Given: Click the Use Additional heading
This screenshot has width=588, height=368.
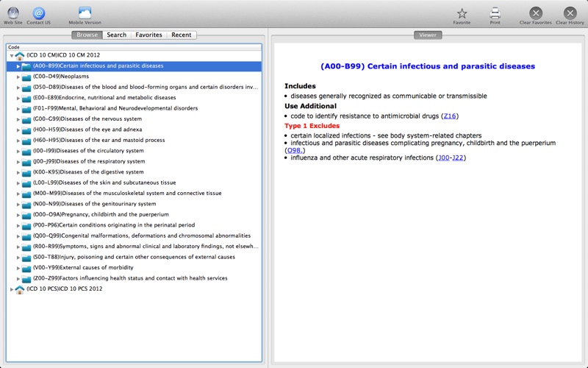Looking at the screenshot, I should point(310,106).
